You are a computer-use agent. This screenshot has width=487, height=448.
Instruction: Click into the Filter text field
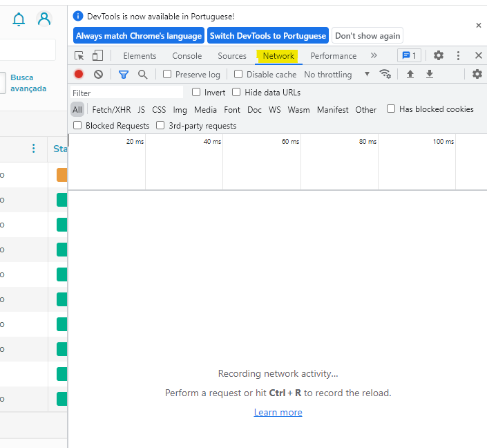(126, 93)
